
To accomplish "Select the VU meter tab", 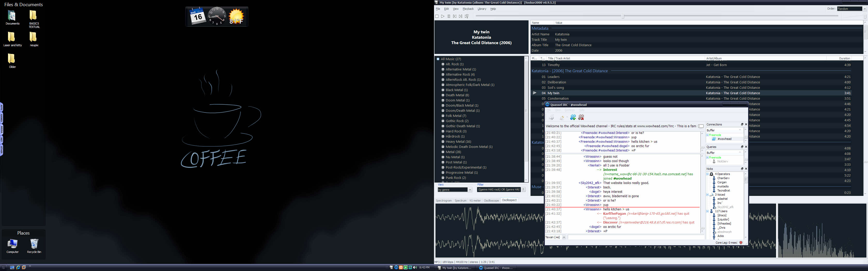I will coord(475,201).
